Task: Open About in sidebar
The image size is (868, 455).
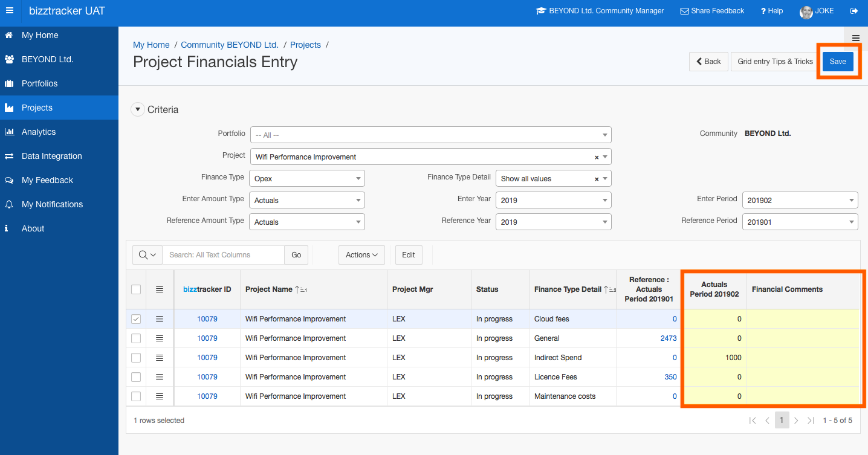Action: tap(59, 228)
